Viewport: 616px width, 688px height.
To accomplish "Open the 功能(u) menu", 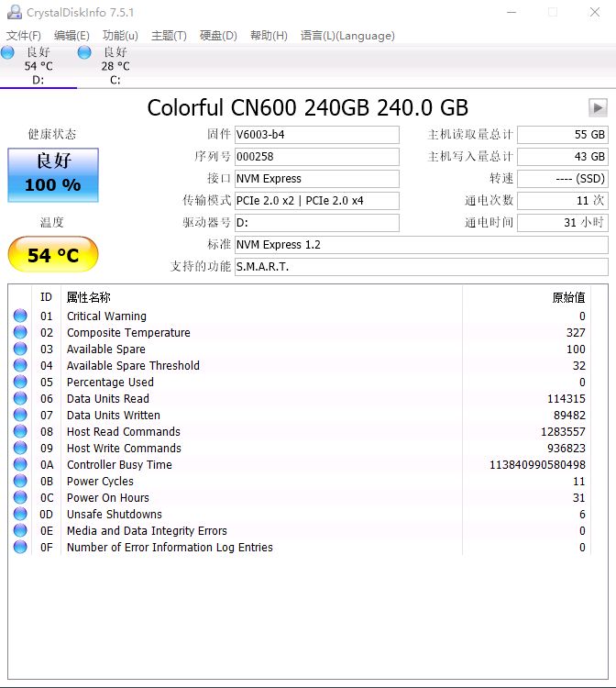I will pos(120,36).
